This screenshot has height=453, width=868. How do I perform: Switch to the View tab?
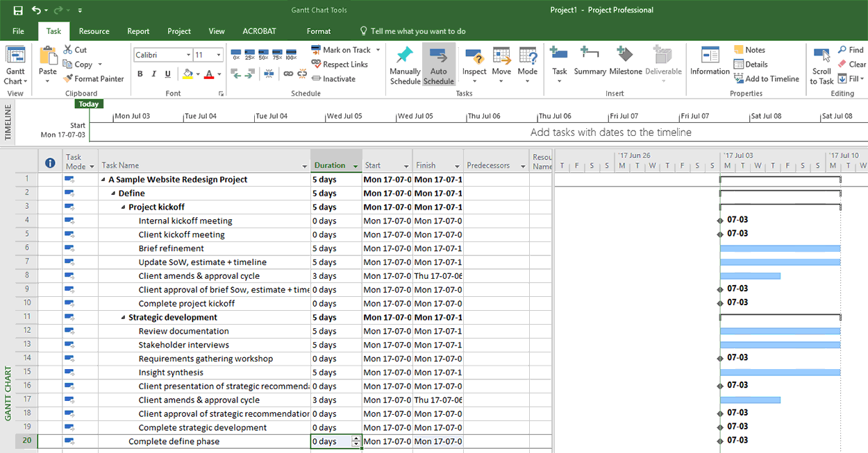(x=217, y=31)
